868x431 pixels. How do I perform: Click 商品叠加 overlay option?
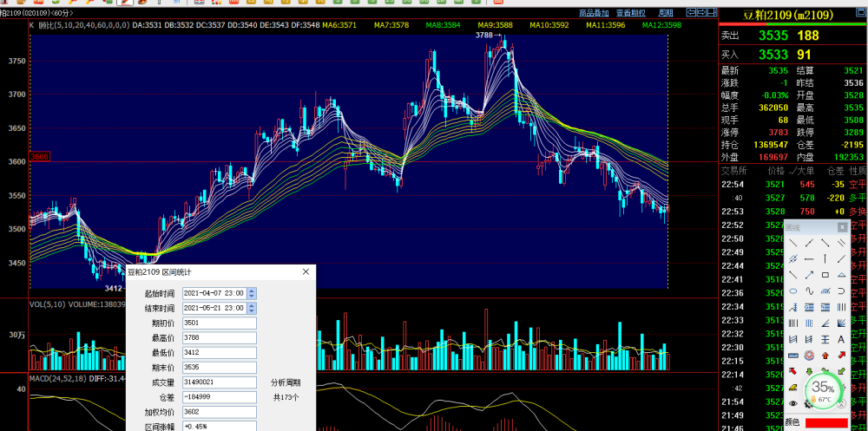point(593,14)
